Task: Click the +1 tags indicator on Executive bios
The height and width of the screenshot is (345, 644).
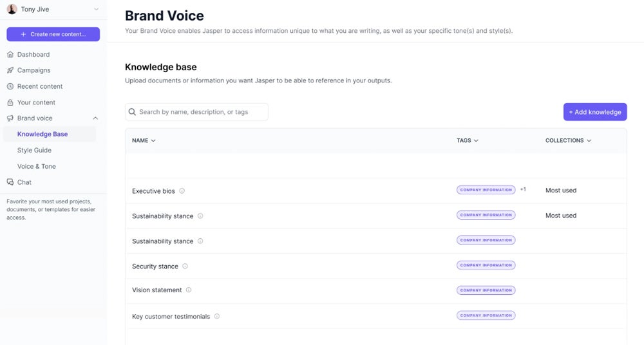Action: tap(523, 189)
